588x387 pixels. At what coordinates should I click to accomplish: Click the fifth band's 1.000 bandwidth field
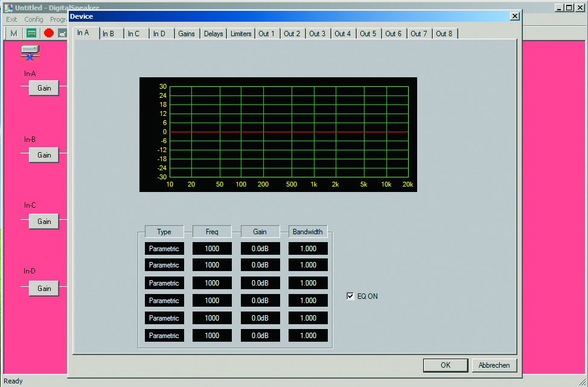coord(308,318)
